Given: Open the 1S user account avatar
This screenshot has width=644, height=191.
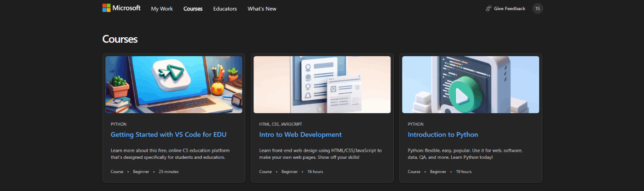Looking at the screenshot, I should pyautogui.click(x=537, y=8).
